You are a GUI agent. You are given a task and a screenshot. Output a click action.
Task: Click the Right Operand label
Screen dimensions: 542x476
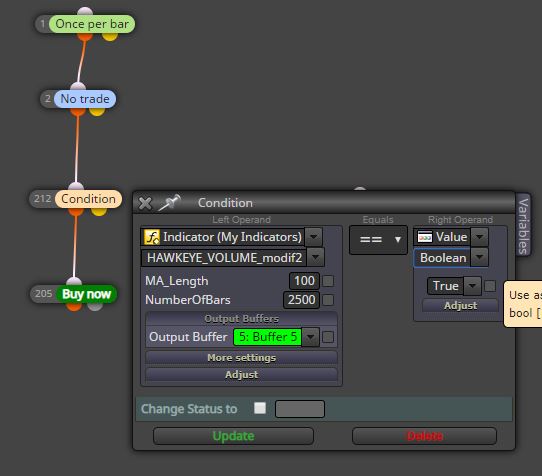460,220
